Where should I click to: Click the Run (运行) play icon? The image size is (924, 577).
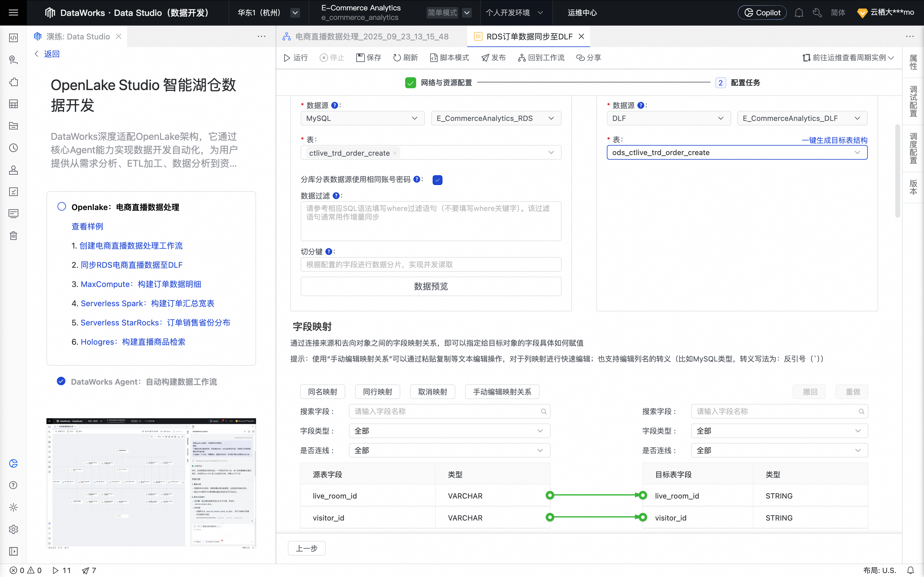point(287,58)
